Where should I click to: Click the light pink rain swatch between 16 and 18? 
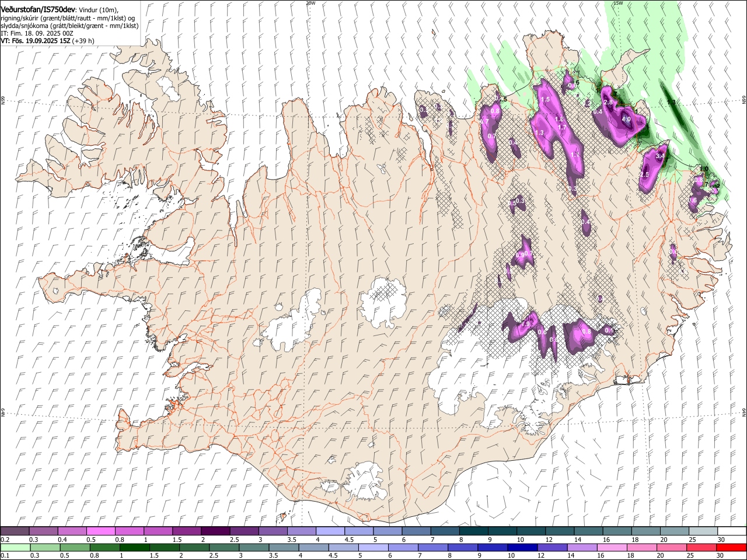[x=611, y=548]
